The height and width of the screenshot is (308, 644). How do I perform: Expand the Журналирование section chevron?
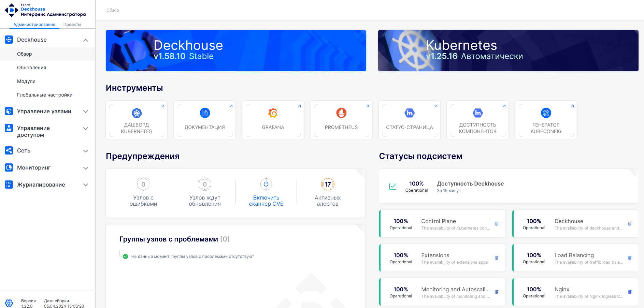86,185
